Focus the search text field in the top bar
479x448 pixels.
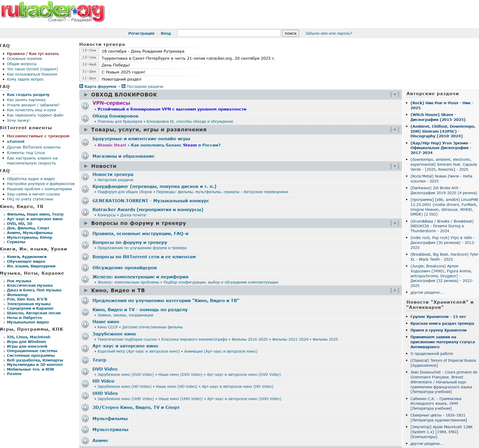pos(229,33)
